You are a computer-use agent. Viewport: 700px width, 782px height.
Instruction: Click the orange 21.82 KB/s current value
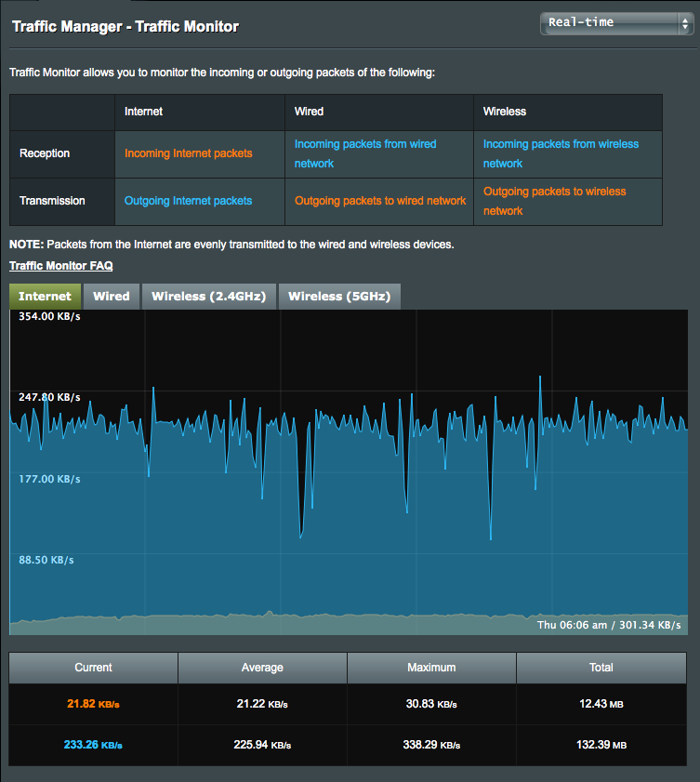pos(93,705)
